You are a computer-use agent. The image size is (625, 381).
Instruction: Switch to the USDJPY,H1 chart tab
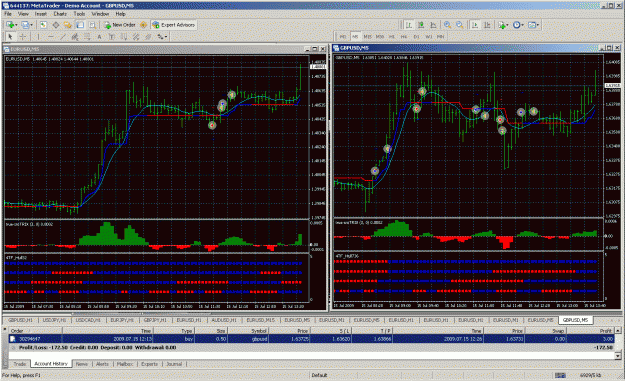pyautogui.click(x=54, y=320)
